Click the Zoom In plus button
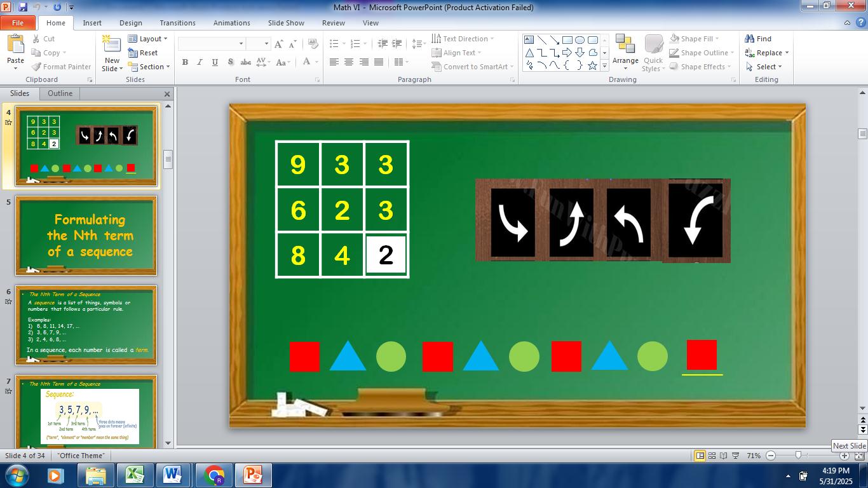The image size is (868, 488). 844,456
